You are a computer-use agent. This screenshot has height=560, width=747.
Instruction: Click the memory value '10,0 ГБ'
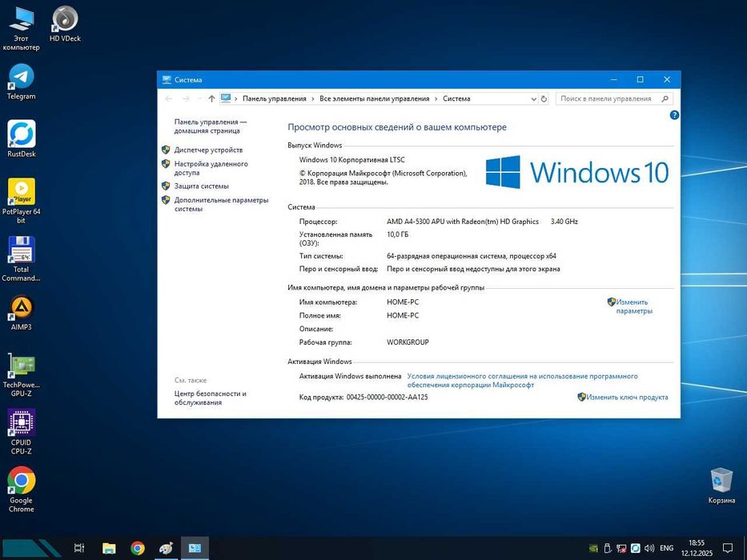coord(397,234)
